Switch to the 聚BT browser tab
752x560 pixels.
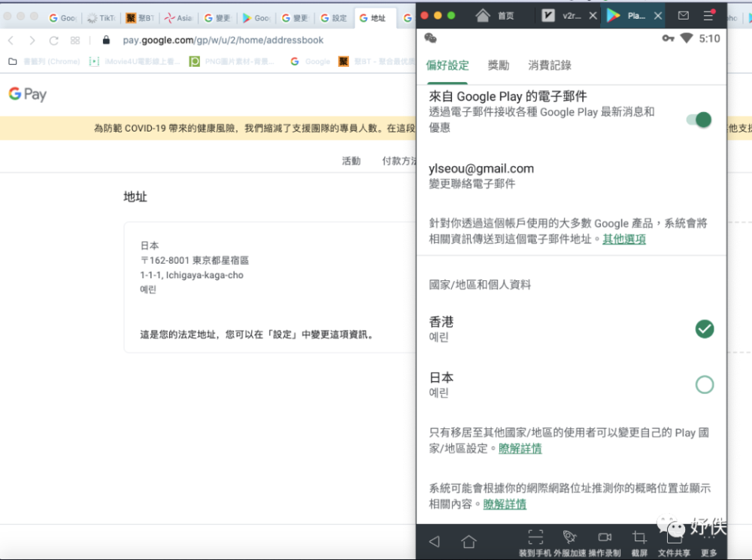[140, 18]
